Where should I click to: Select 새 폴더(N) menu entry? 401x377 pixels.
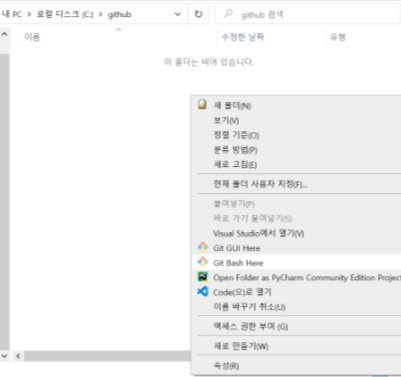tap(297, 105)
